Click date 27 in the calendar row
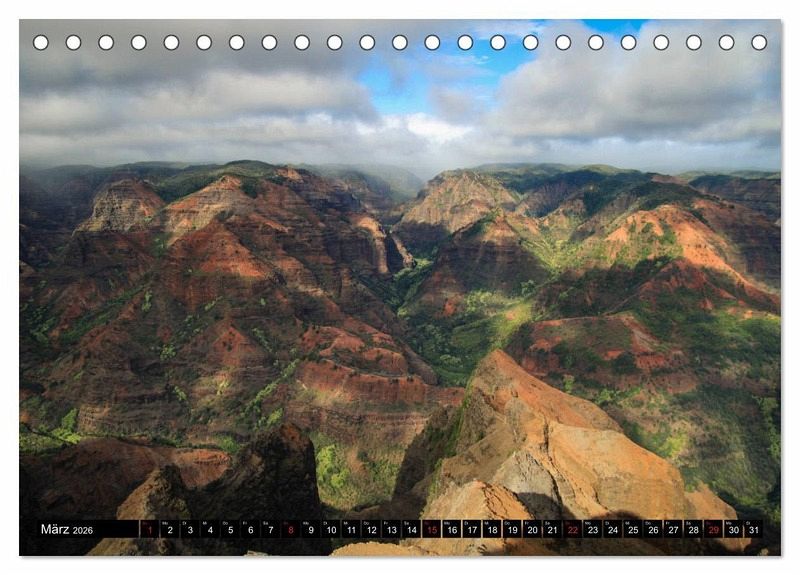This screenshot has height=575, width=800. coord(673,529)
